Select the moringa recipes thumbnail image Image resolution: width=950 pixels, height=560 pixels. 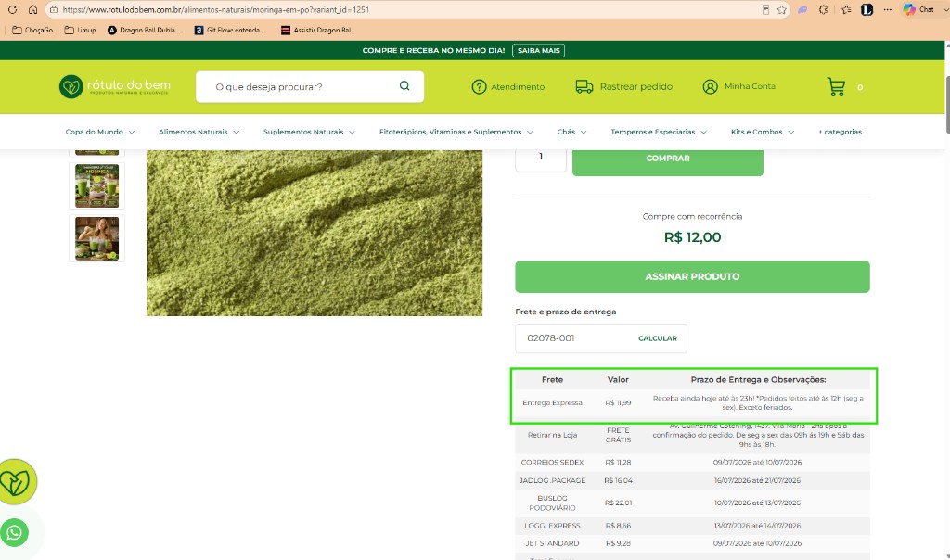(96, 185)
